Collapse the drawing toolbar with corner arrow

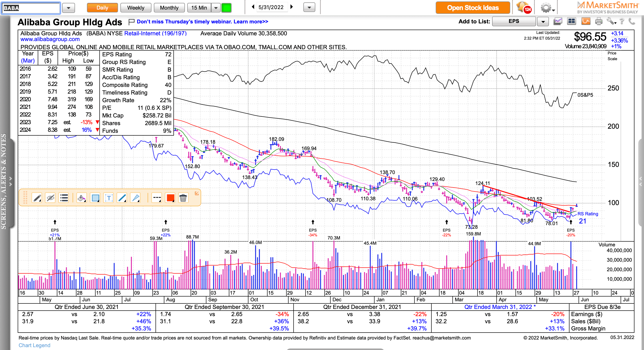point(197,193)
